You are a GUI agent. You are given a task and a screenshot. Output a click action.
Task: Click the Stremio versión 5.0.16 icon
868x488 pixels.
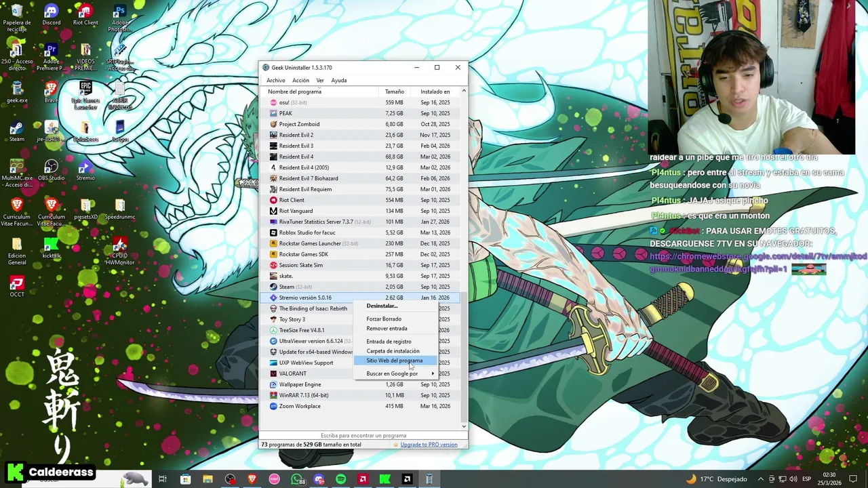pos(273,298)
